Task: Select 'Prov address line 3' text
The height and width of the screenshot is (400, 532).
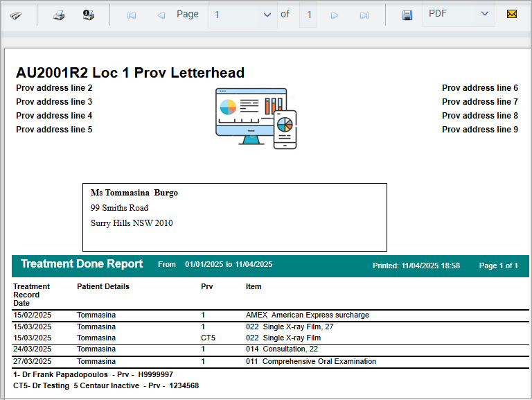Action: pyautogui.click(x=54, y=102)
